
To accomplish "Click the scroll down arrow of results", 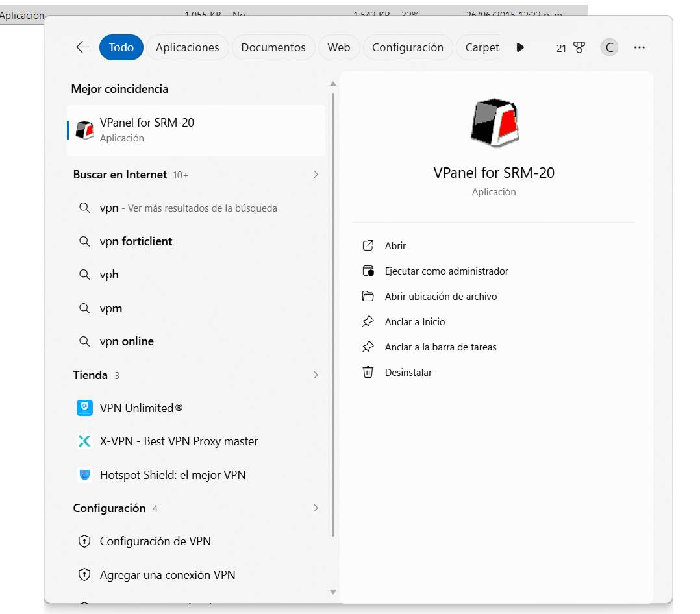I will (333, 592).
